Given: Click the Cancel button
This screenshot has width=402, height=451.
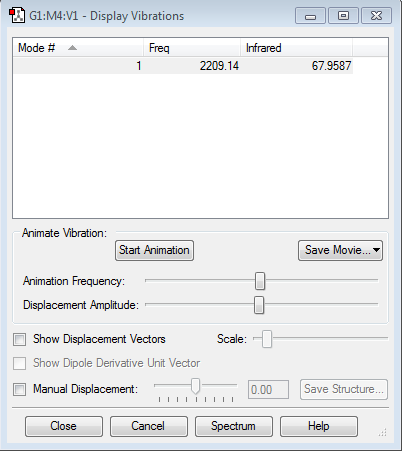Looking at the screenshot, I should pos(149,426).
